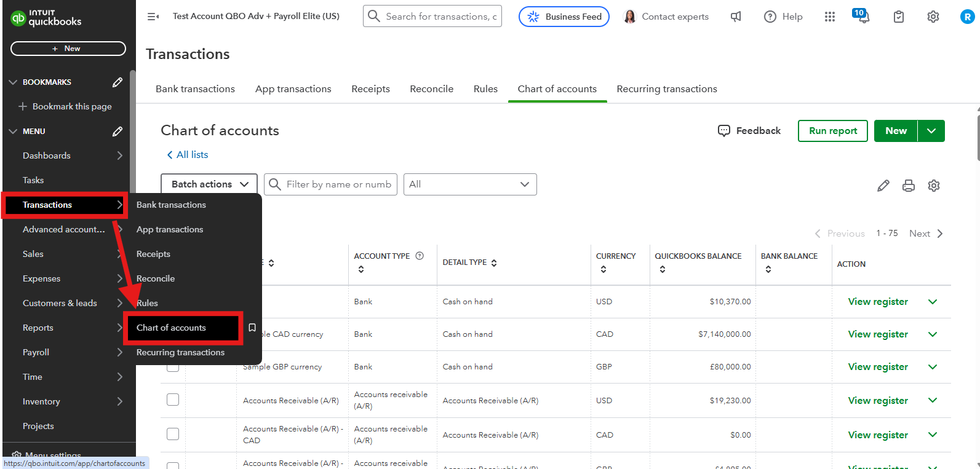Expand action menu for USD Cash on hand row
980x469 pixels.
click(x=933, y=302)
